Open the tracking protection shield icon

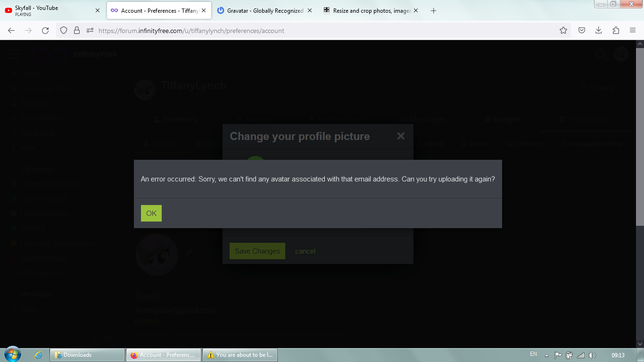point(64,31)
